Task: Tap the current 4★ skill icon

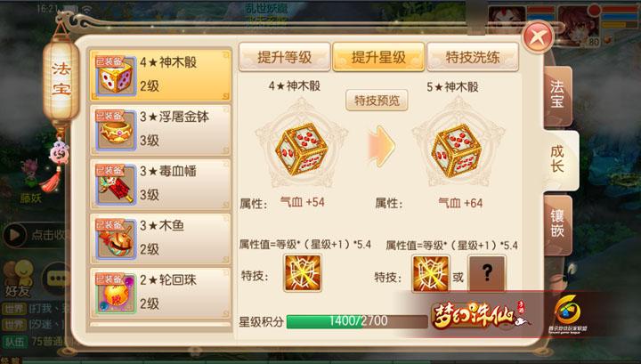Action: click(303, 272)
